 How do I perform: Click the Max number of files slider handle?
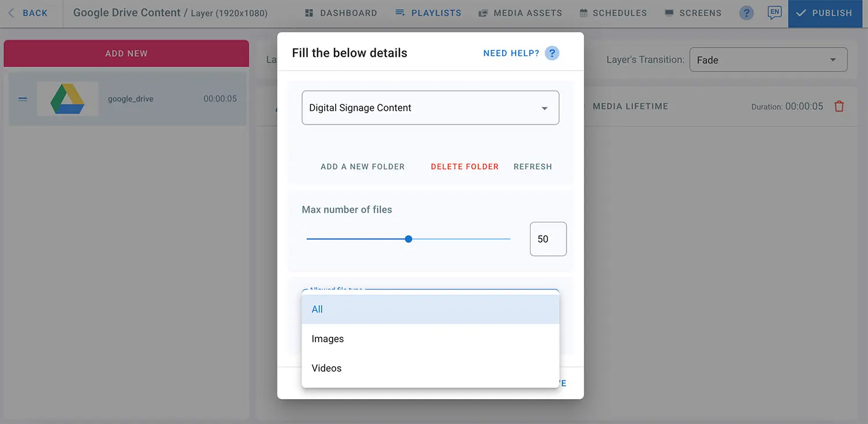(409, 239)
